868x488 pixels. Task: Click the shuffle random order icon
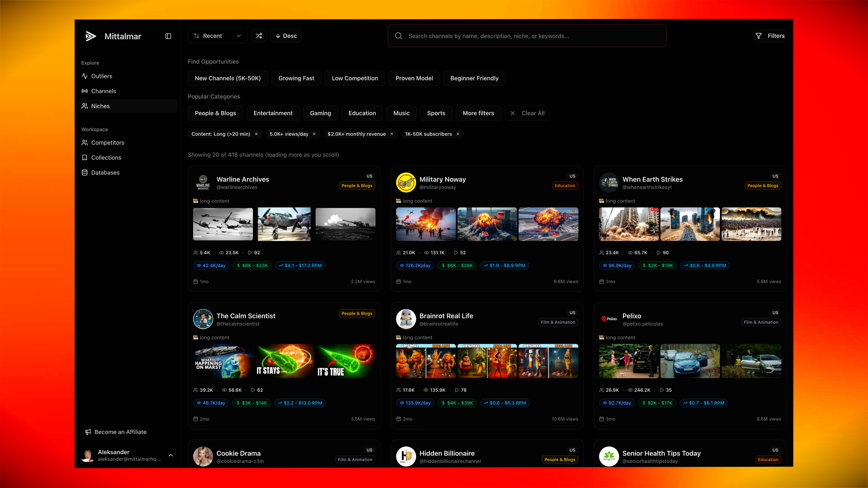tap(259, 36)
